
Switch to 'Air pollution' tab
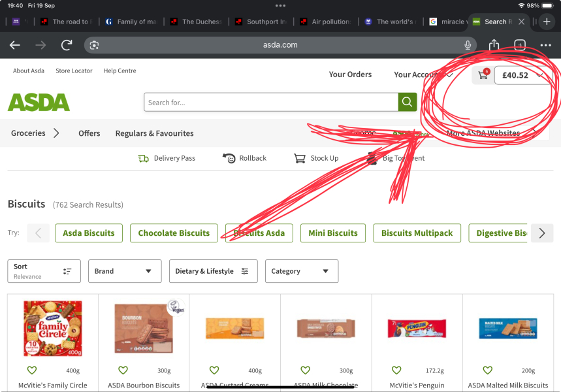click(x=327, y=22)
